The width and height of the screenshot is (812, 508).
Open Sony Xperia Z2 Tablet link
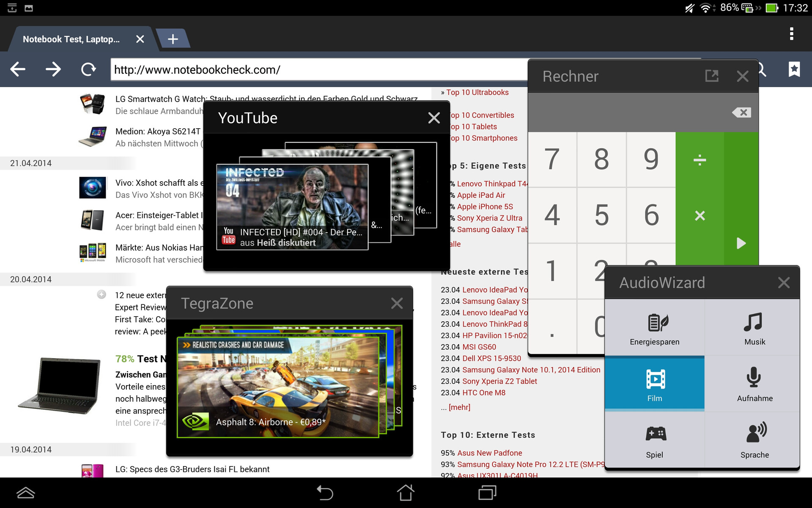click(499, 381)
